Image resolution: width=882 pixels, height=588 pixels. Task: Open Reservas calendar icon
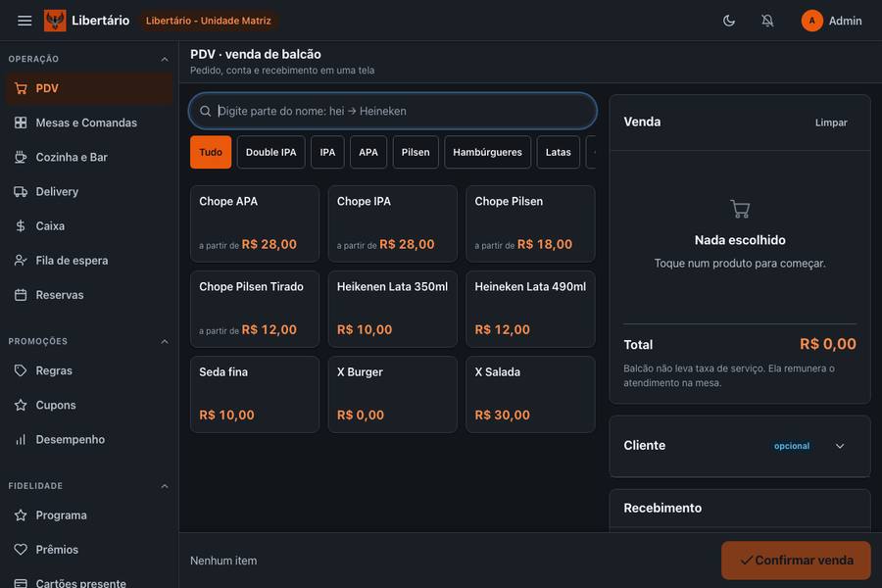pos(21,295)
